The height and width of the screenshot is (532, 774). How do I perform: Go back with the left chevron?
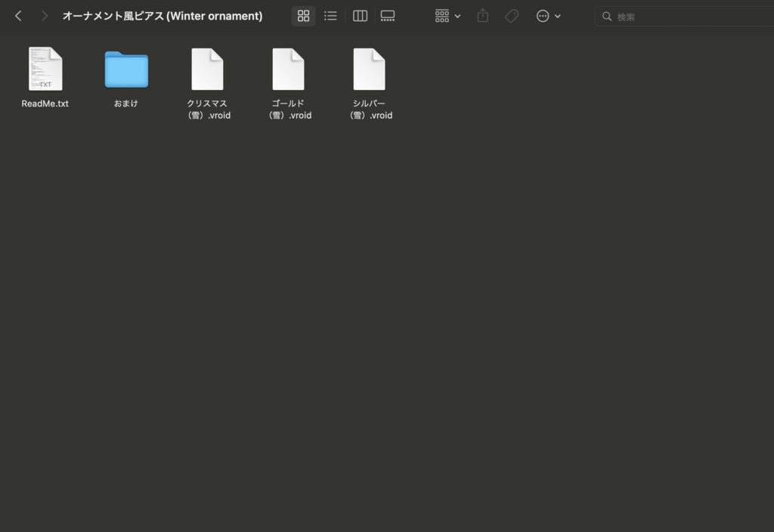(x=18, y=16)
